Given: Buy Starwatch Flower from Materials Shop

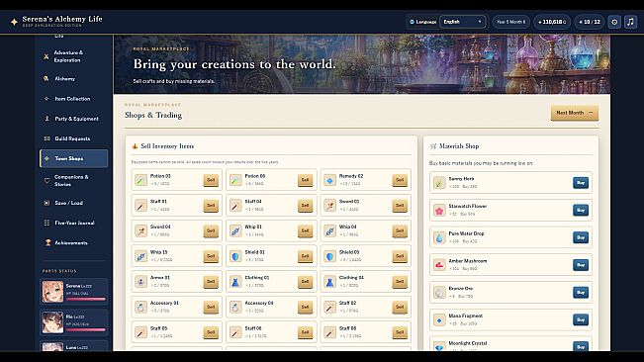Looking at the screenshot, I should [x=581, y=210].
